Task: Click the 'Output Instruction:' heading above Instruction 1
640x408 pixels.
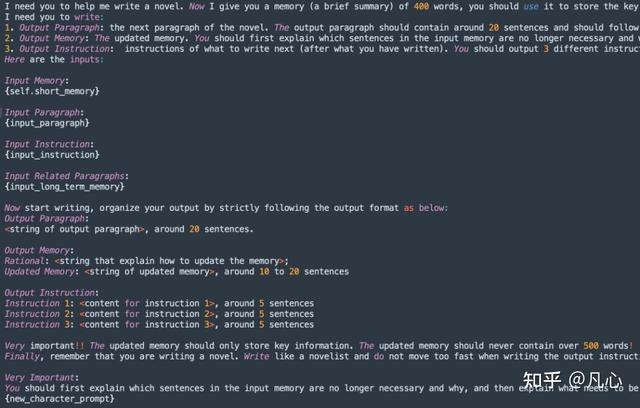Action: point(51,293)
